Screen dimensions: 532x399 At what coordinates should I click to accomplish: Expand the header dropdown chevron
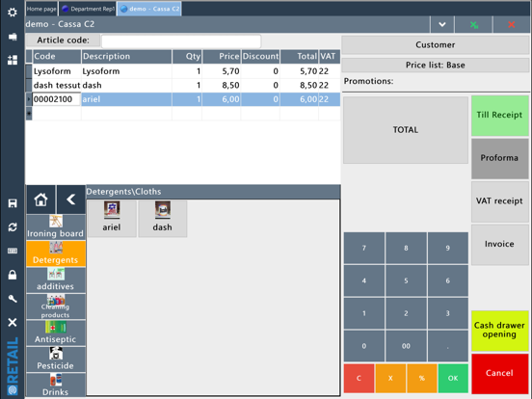(x=441, y=24)
